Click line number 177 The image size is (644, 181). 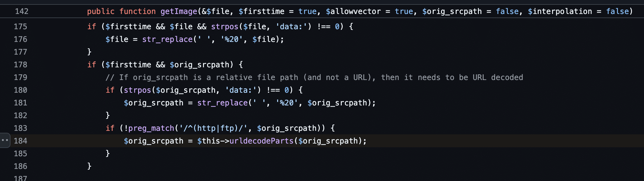21,52
